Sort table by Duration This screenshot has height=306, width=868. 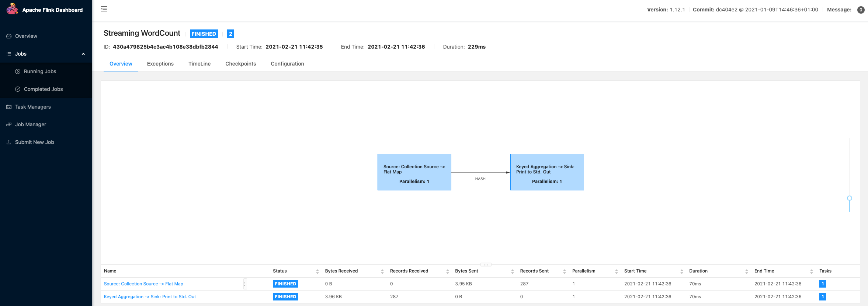pos(746,271)
